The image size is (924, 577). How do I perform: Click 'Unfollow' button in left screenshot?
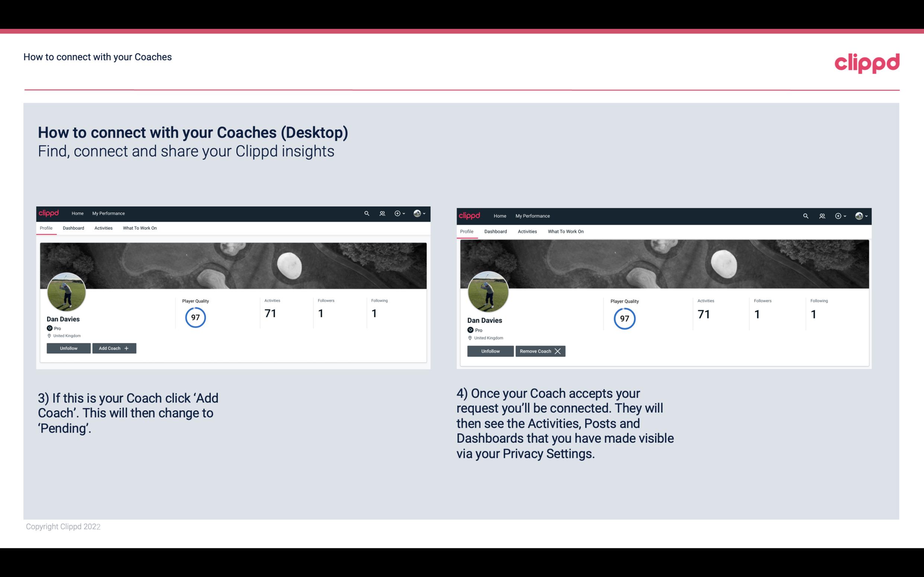[68, 348]
